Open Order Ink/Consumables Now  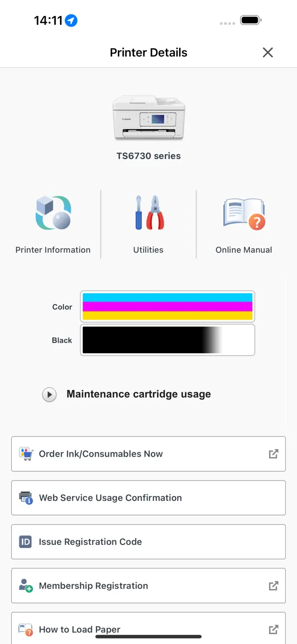[148, 454]
